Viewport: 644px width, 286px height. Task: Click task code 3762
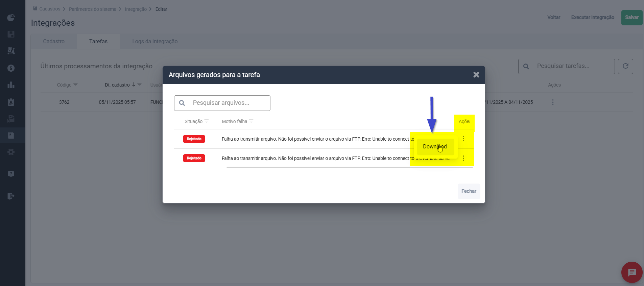click(64, 102)
